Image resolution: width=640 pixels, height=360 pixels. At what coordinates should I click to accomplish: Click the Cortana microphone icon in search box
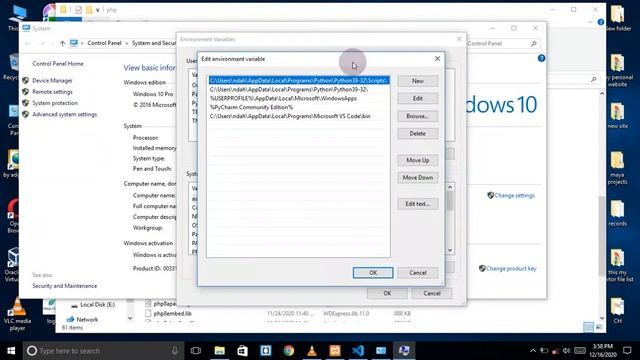[175, 351]
